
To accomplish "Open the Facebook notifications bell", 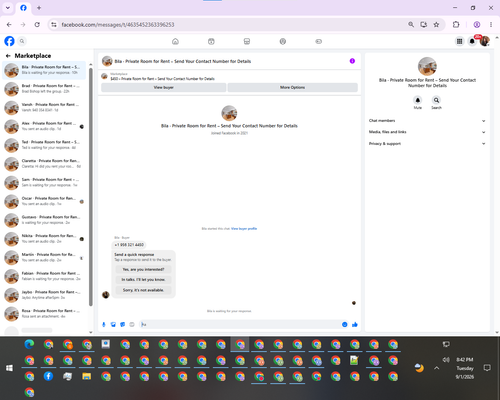I will 472,41.
